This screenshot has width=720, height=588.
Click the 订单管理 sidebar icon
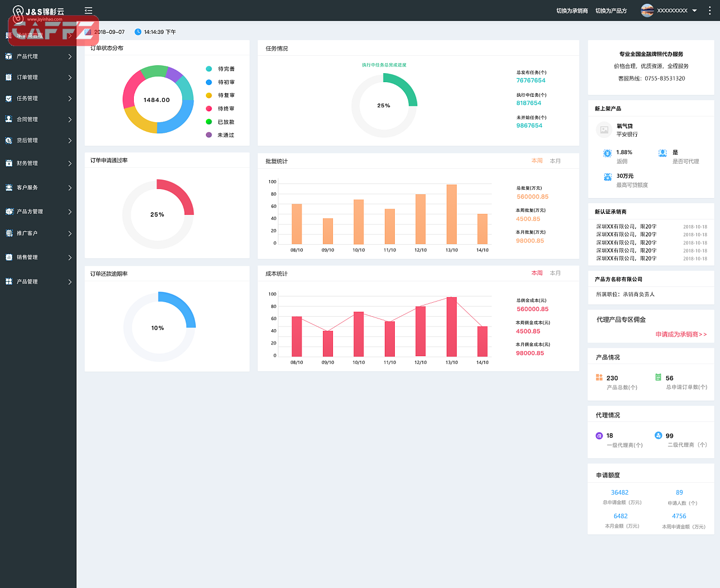pyautogui.click(x=8, y=78)
